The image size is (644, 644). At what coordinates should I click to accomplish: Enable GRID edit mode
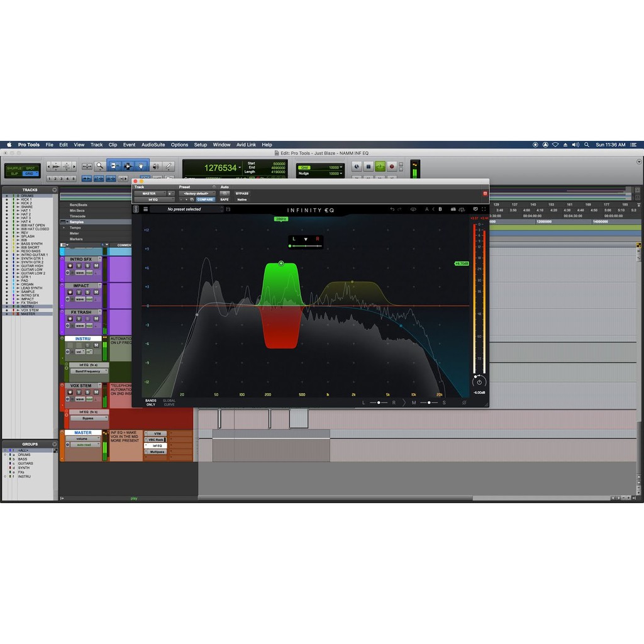pos(29,174)
